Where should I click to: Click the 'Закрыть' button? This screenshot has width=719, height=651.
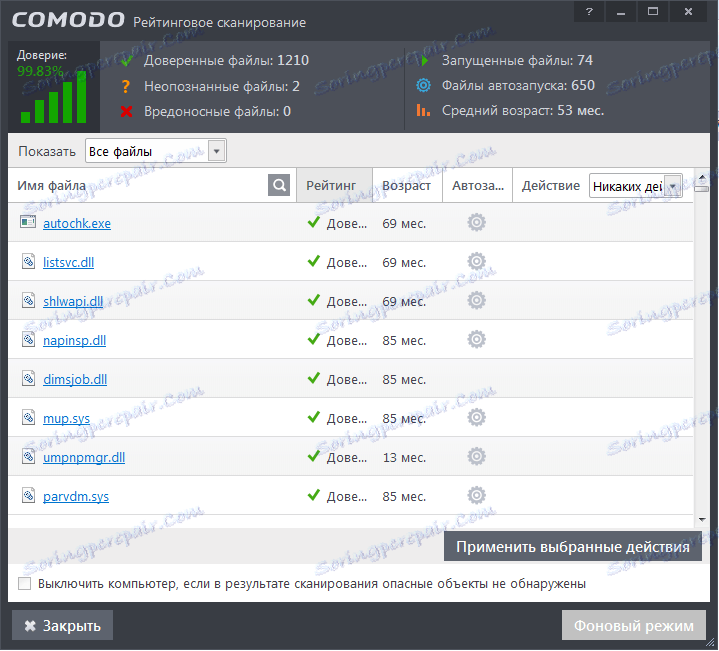pos(62,625)
